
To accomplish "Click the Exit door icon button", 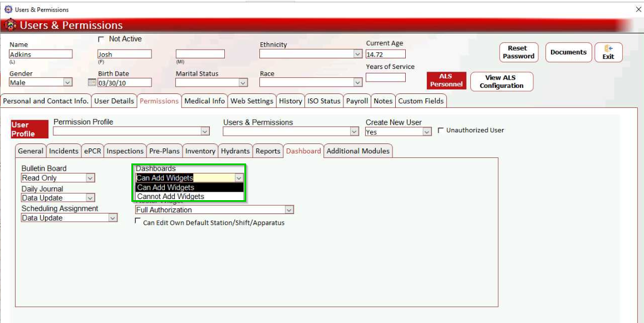I will 608,52.
